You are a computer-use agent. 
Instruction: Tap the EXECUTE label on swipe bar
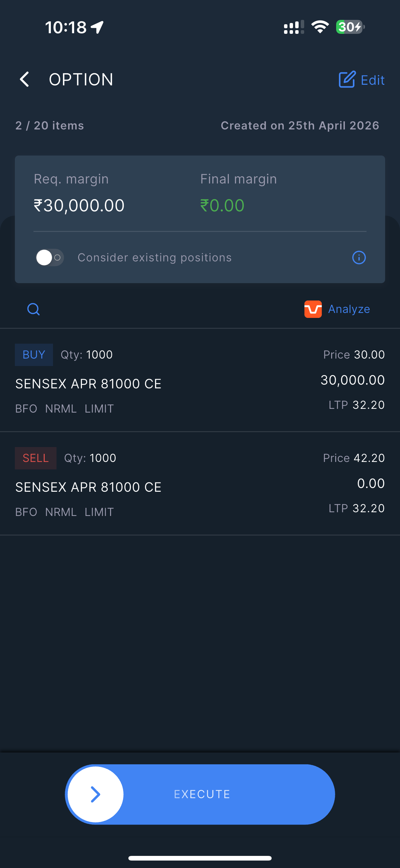[202, 794]
